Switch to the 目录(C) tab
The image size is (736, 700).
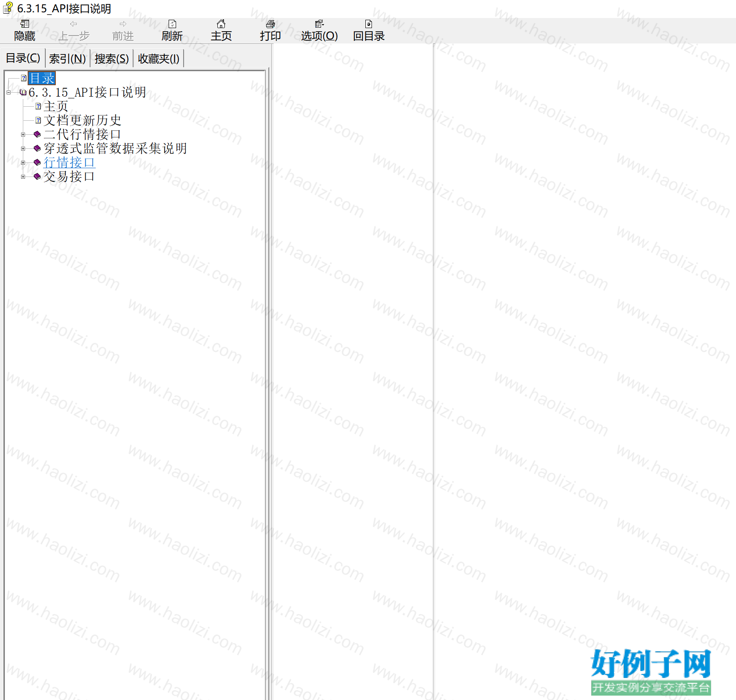[x=23, y=58]
